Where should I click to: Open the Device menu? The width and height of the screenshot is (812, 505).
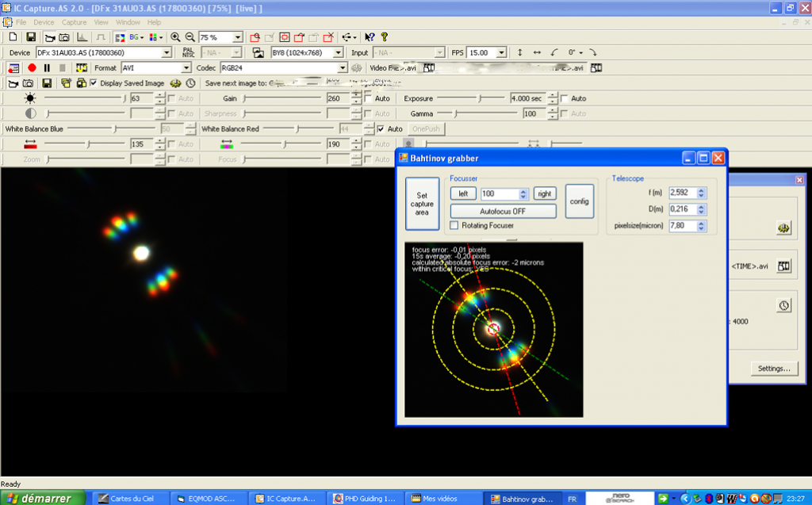tap(44, 22)
